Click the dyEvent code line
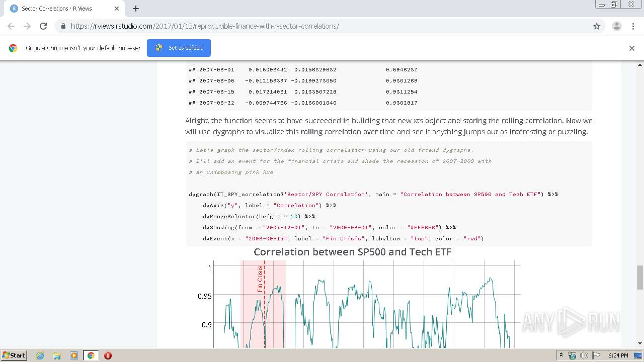 coord(343,238)
